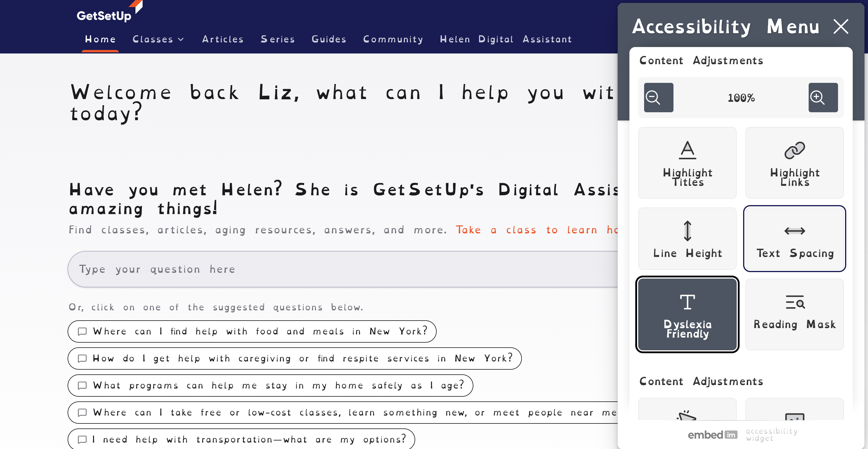Toggle Highlight Links option

794,163
